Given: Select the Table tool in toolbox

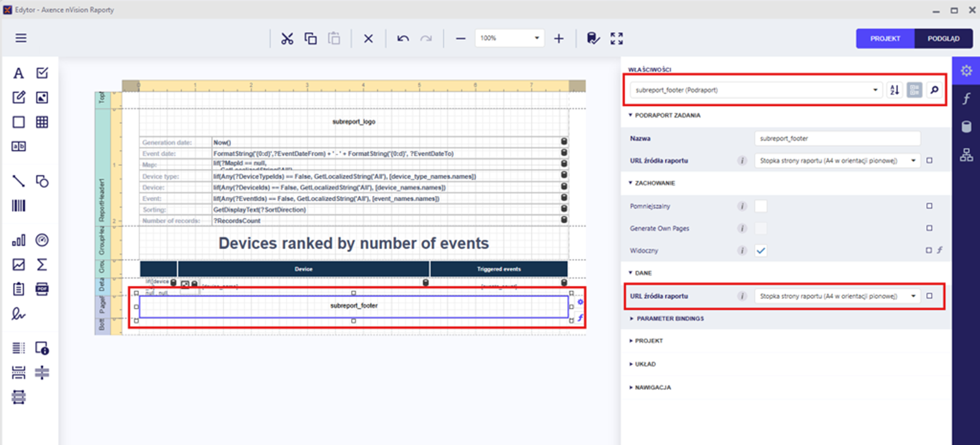Looking at the screenshot, I should [42, 122].
